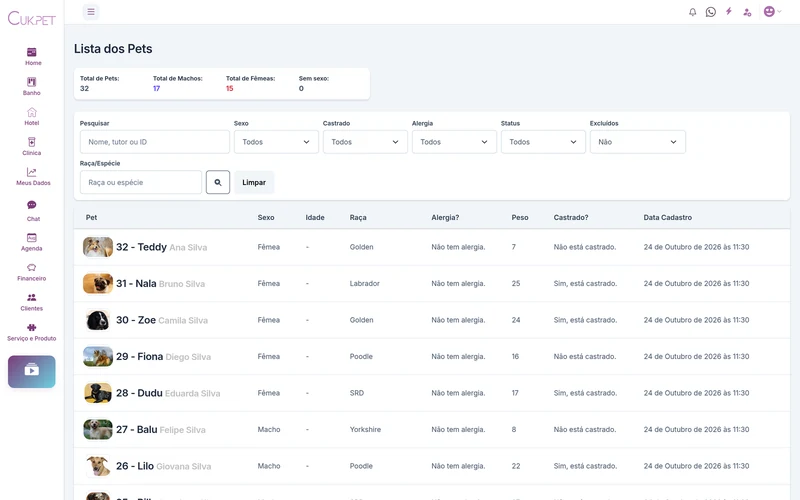Open the hamburger menu toggle
The height and width of the screenshot is (500, 800).
point(91,12)
